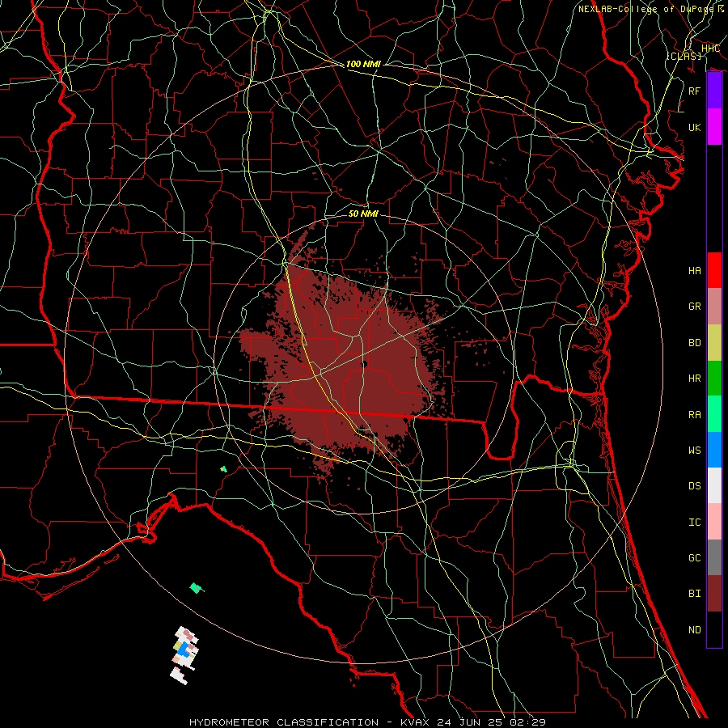The height and width of the screenshot is (728, 728).
Task: Click the HA legend label
Action: pyautogui.click(x=695, y=271)
